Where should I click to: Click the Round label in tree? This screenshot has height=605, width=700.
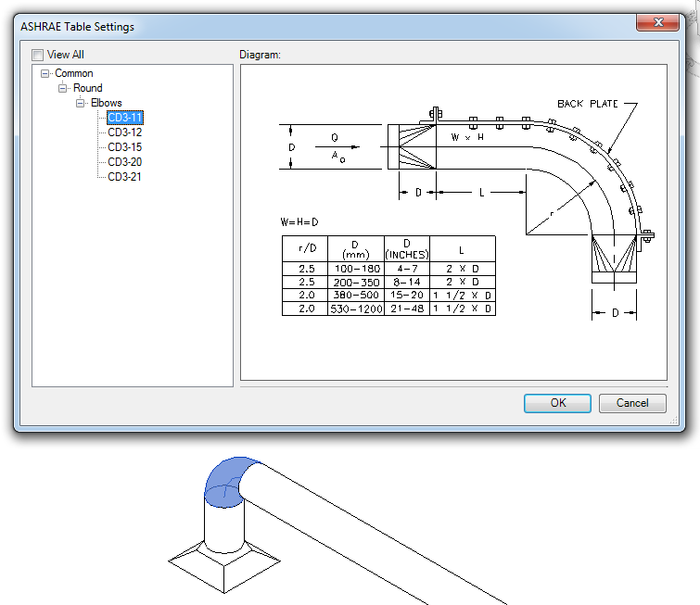(88, 88)
